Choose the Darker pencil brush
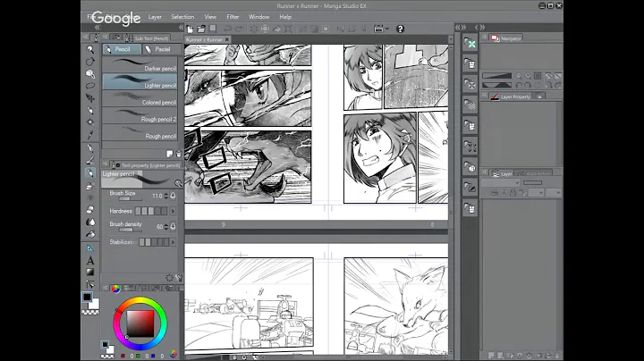This screenshot has height=361, width=644. (x=140, y=64)
